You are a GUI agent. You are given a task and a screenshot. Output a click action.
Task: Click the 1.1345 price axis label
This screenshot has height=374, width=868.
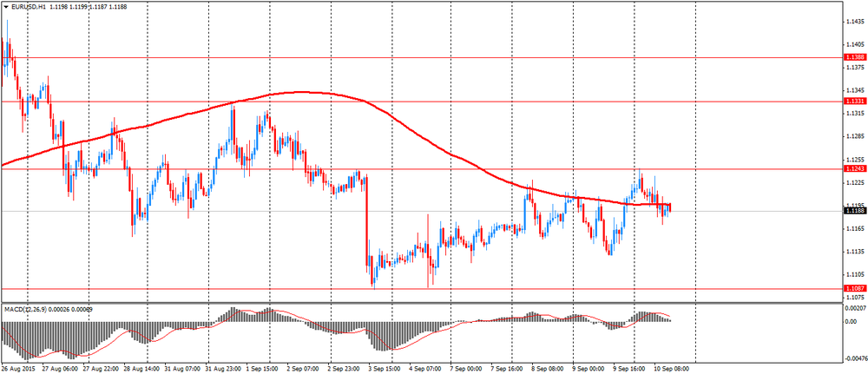click(x=855, y=90)
